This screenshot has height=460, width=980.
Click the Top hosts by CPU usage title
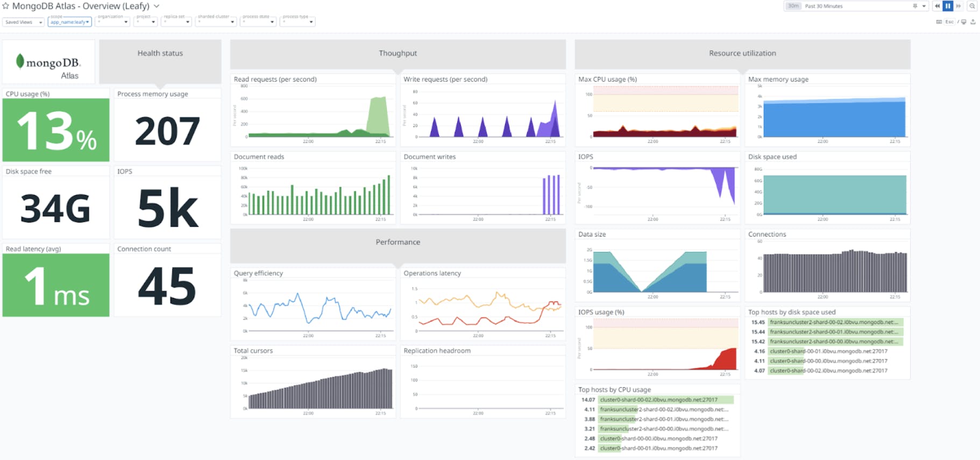point(614,390)
